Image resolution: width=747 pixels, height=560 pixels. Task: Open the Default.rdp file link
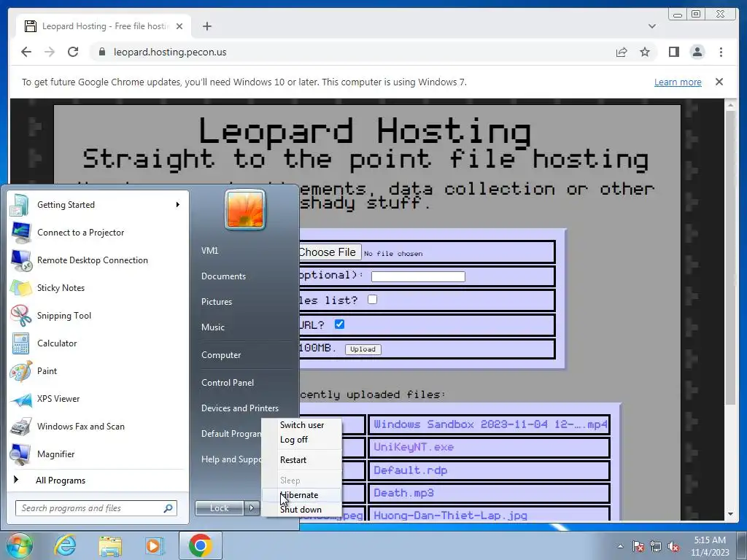pyautogui.click(x=410, y=470)
